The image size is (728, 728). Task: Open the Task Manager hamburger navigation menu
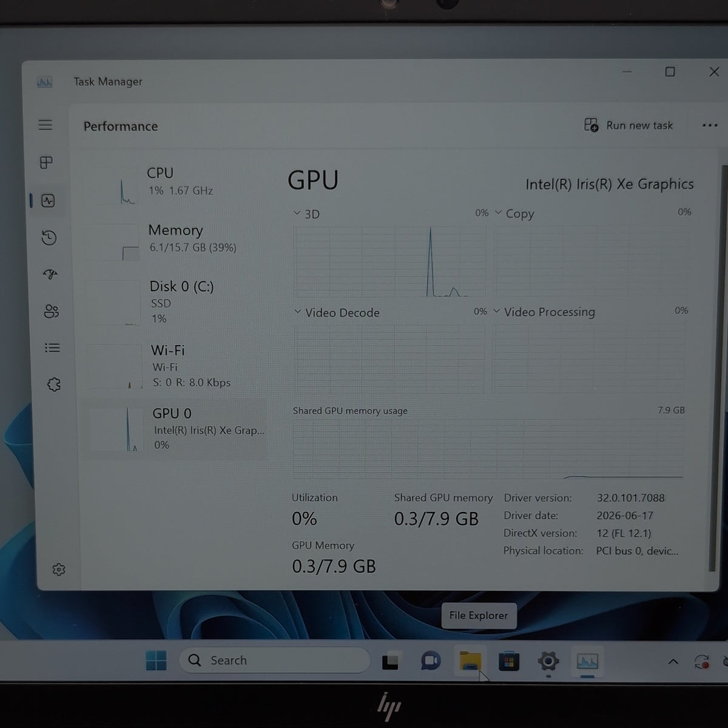45,125
